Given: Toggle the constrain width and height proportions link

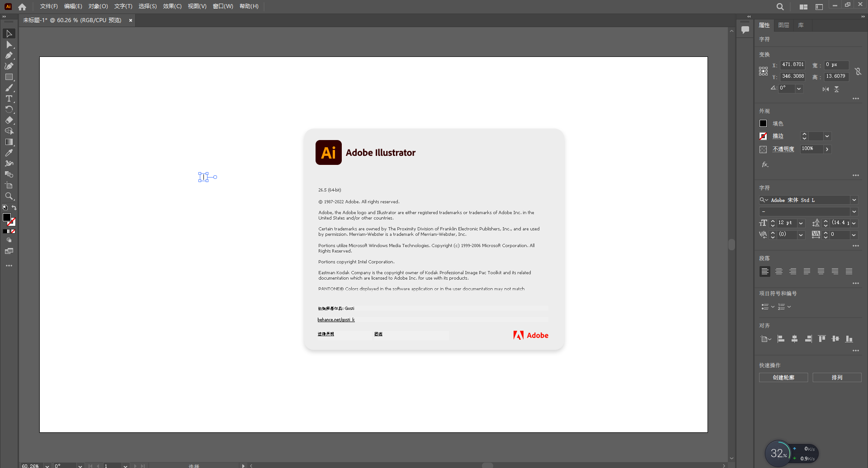Looking at the screenshot, I should 859,71.
